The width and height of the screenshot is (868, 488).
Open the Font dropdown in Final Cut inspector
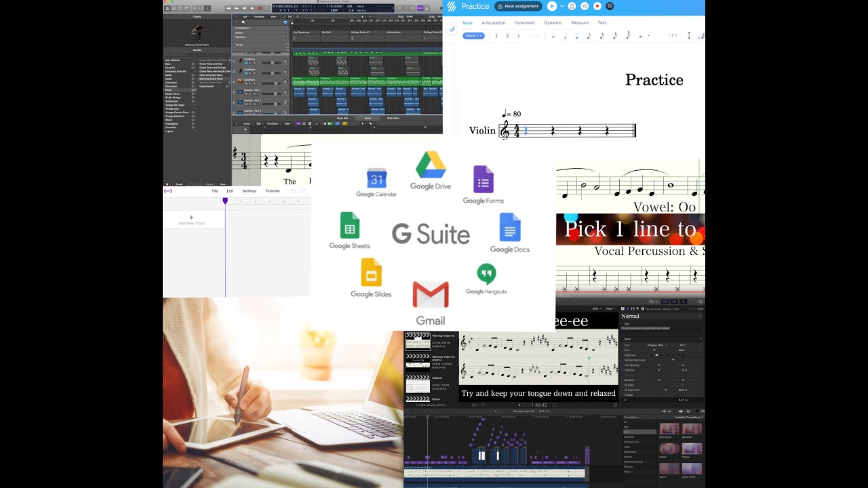point(658,345)
